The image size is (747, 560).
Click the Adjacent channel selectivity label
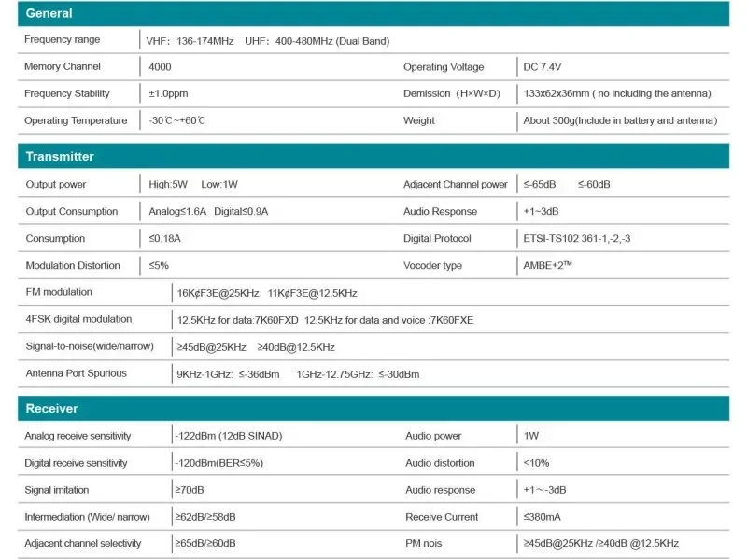[83, 544]
